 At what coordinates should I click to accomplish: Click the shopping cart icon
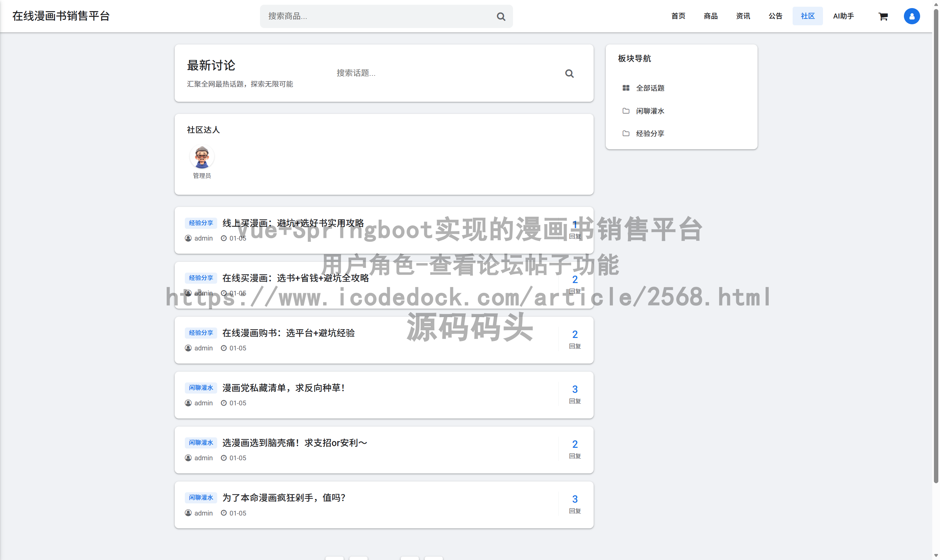point(883,16)
